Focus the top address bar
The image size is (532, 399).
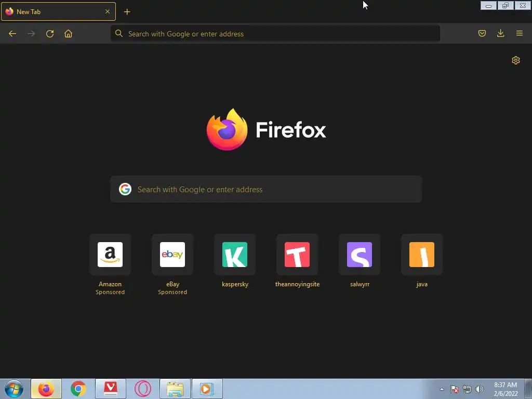coord(275,34)
